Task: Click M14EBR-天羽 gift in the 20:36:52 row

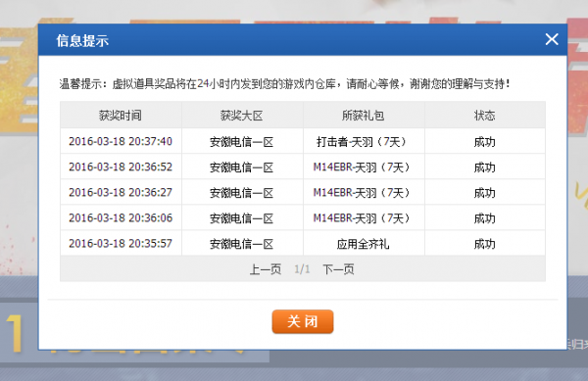Action: pos(363,167)
